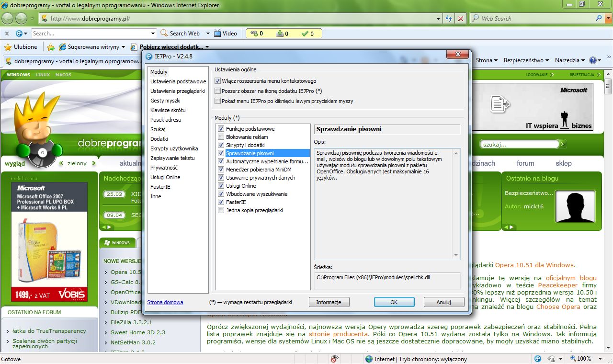Toggle Włącz rozszerzenia menu kontekstowego checkbox
The height and width of the screenshot is (364, 613).
pos(218,81)
